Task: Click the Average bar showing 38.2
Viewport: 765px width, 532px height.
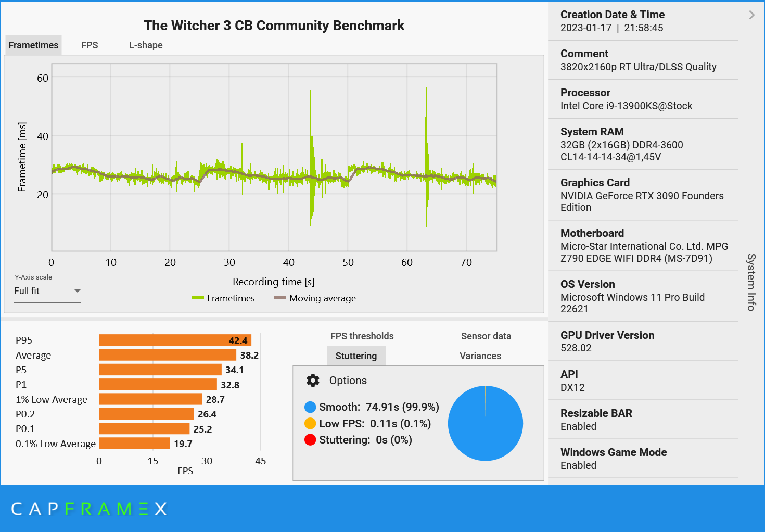Action: point(168,355)
